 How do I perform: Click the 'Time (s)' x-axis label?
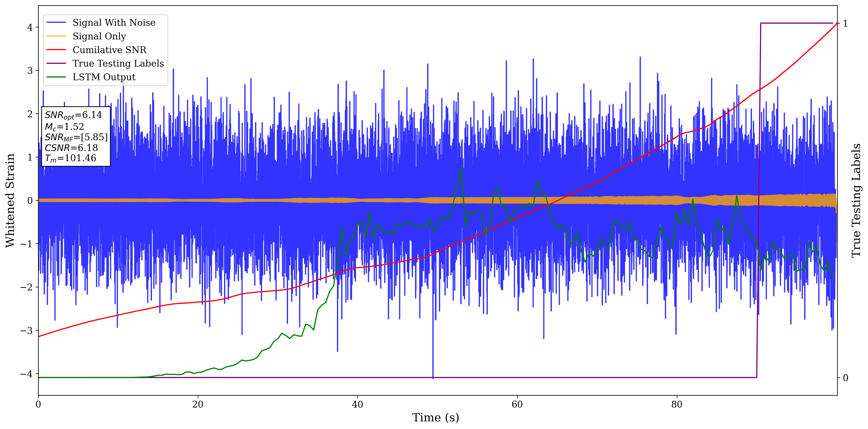point(435,418)
